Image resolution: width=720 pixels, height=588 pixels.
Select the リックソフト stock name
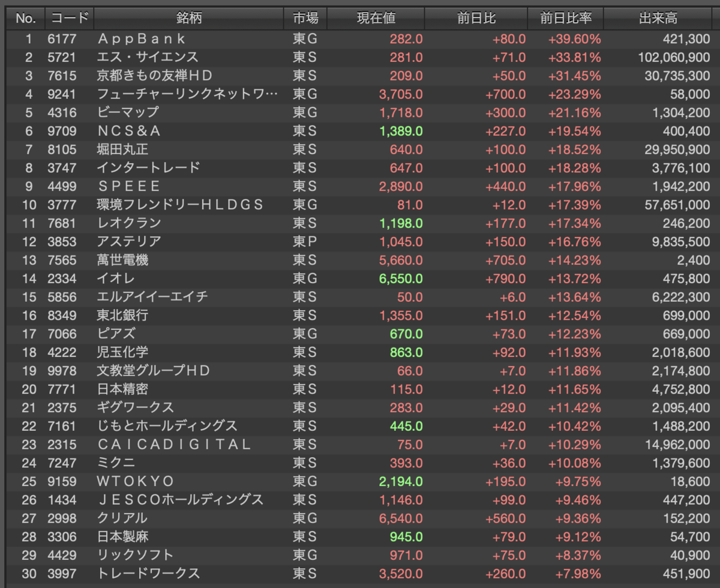(135, 554)
